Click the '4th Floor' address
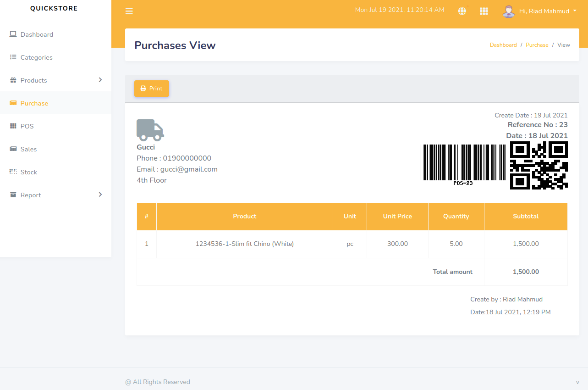The image size is (588, 390). click(152, 180)
